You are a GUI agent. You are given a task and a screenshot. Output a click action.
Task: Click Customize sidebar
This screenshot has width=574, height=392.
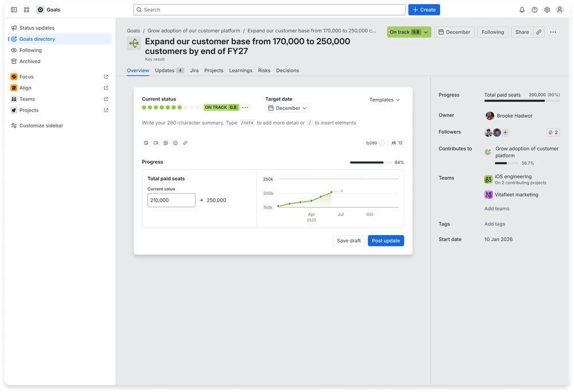click(60, 126)
